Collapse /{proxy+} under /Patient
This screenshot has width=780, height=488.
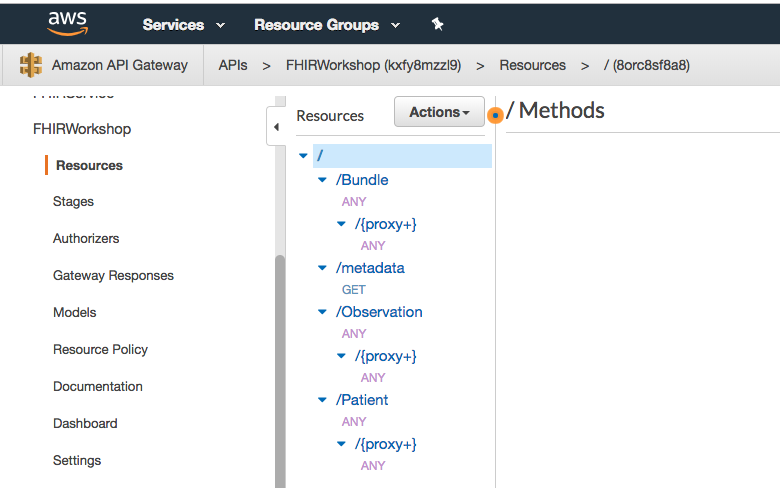pyautogui.click(x=341, y=444)
